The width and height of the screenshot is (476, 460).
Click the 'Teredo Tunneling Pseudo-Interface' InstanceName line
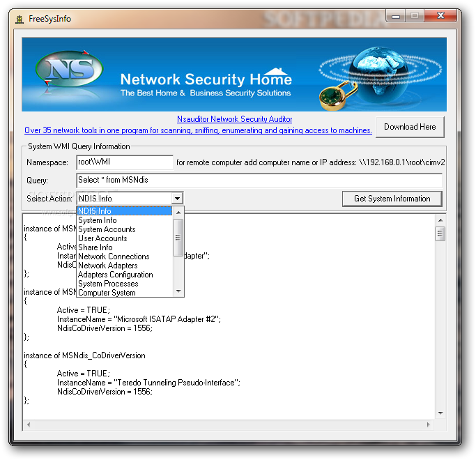pyautogui.click(x=148, y=383)
